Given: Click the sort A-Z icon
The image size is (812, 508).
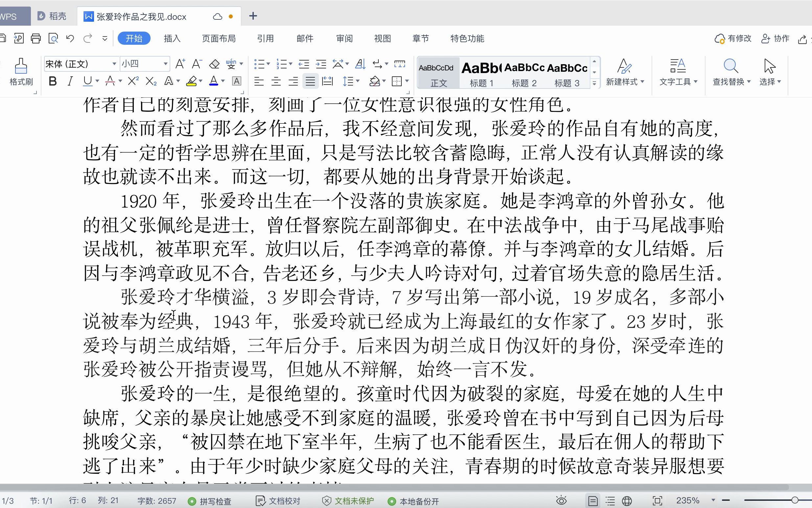Looking at the screenshot, I should tap(360, 64).
